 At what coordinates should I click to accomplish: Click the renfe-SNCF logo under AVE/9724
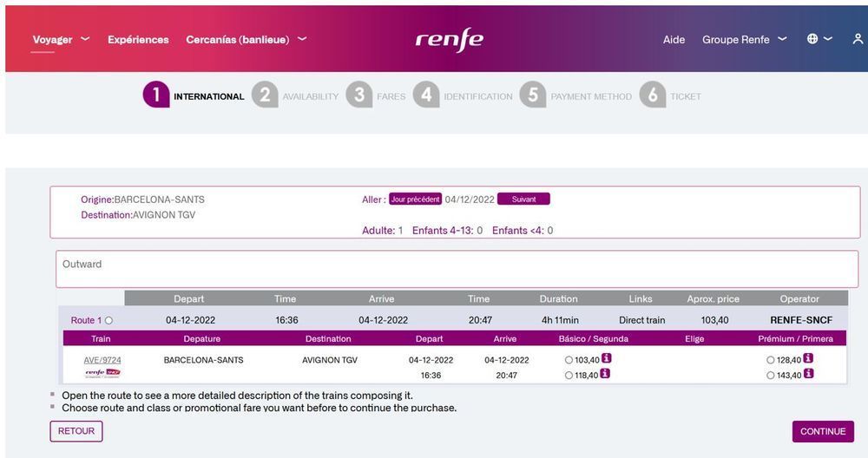pos(102,373)
